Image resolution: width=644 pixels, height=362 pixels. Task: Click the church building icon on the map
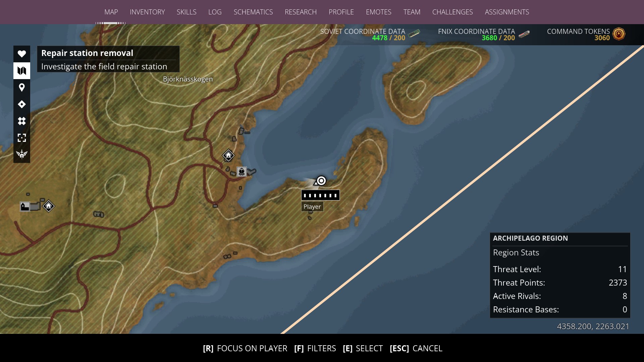point(25,206)
